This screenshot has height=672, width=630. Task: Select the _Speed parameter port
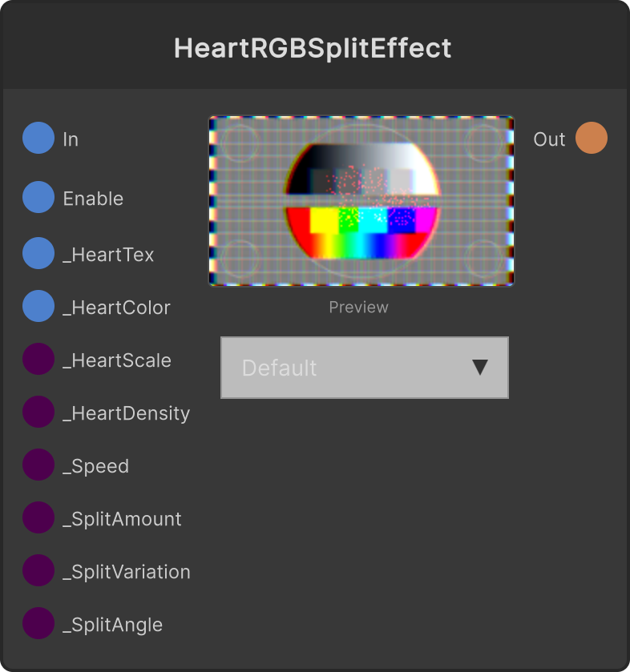[38, 465]
